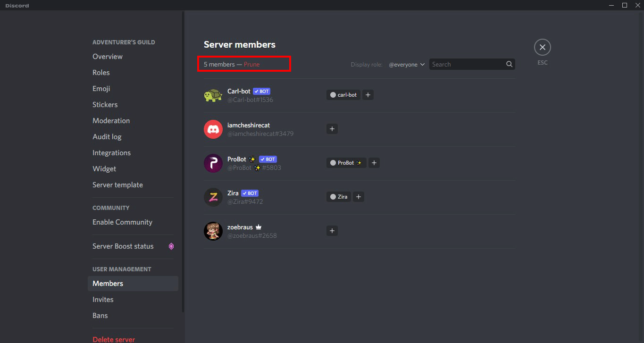Close settings with the ESC X button
644x343 pixels.
pos(543,47)
